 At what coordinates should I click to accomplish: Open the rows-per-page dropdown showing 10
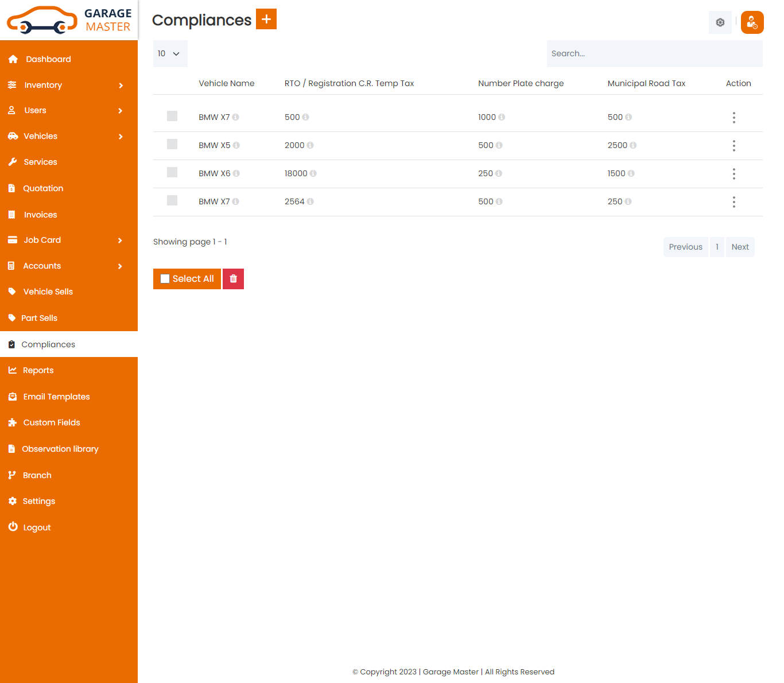coord(170,53)
